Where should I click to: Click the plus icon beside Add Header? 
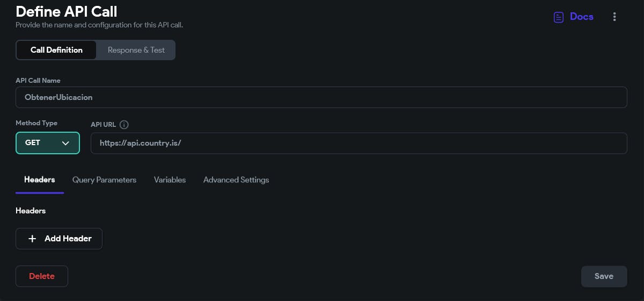(32, 239)
